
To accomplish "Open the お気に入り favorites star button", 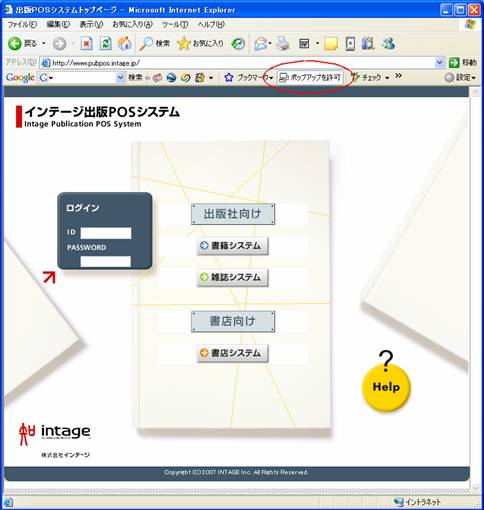I will 200,44.
